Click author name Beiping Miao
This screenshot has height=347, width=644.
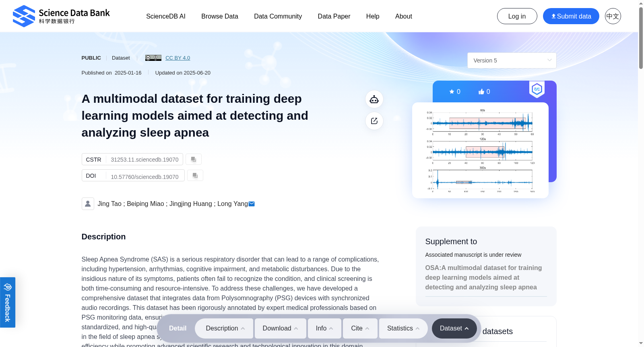pyautogui.click(x=145, y=204)
